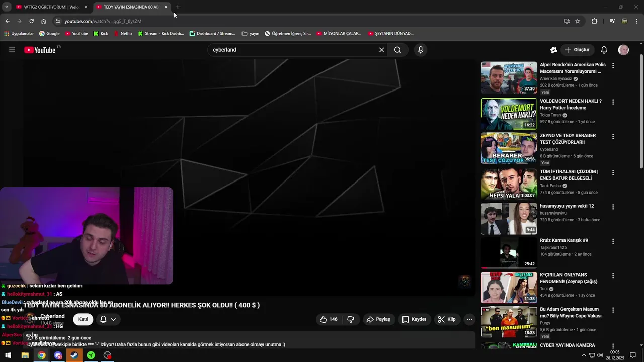644x362 pixels.
Task: Close the WTTG2 ÖĞRETİYORUM tab
Action: click(86, 7)
